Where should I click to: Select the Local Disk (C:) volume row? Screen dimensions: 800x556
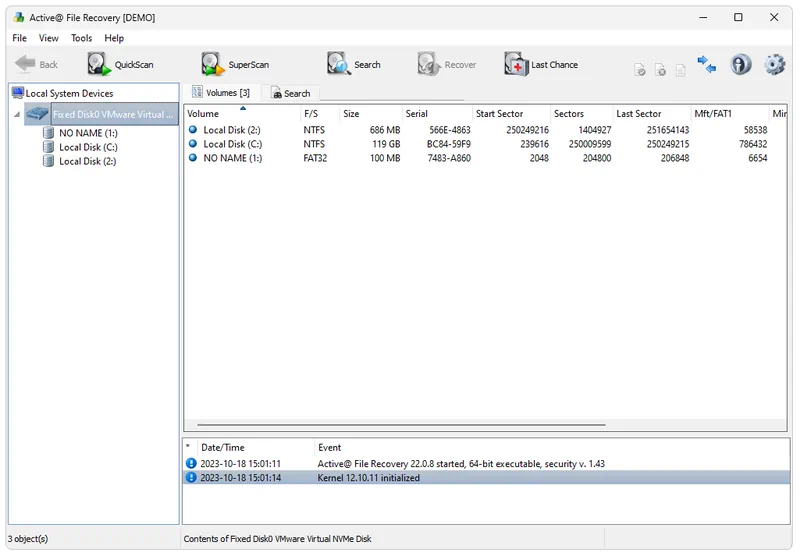[485, 144]
